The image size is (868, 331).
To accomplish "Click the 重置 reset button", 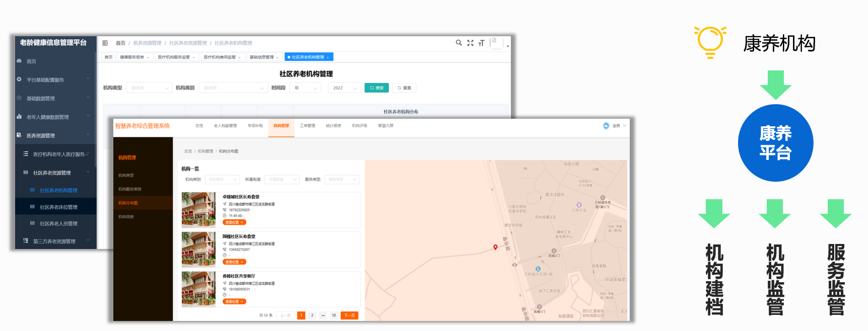I will (404, 88).
